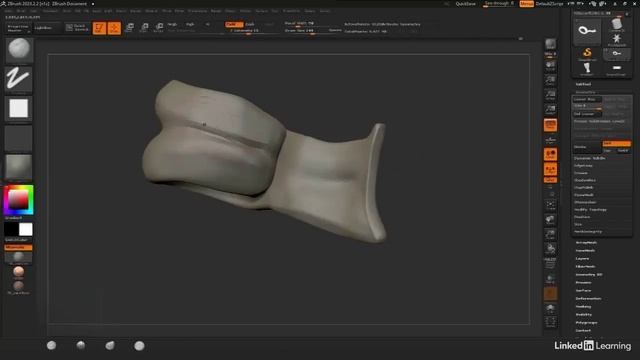This screenshot has width=640, height=360.
Task: Select the Rotate transform icon in top shelf
Action: coord(159,28)
